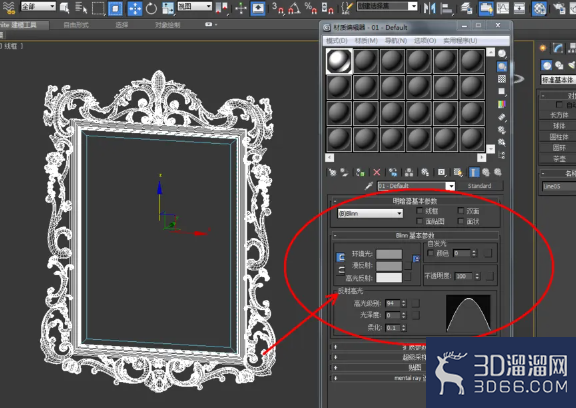This screenshot has height=408, width=576.
Task: Click the Mirror tool icon
Action: pyautogui.click(x=429, y=8)
